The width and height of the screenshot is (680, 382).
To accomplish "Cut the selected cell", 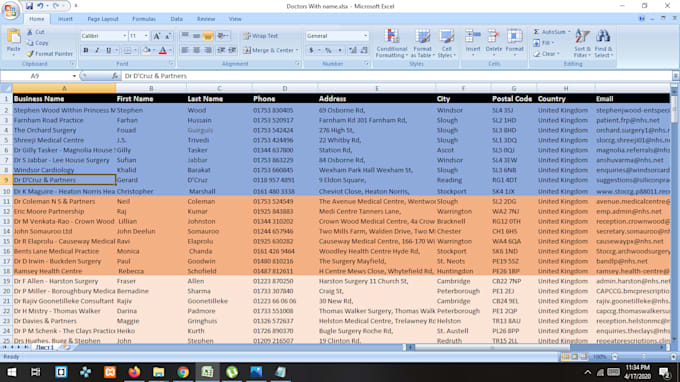I will point(36,32).
